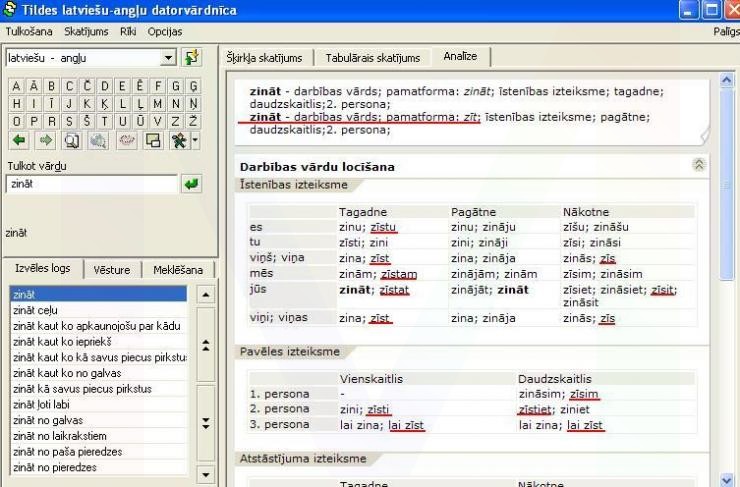Open the Rīki menu
740x487 pixels.
pos(128,32)
